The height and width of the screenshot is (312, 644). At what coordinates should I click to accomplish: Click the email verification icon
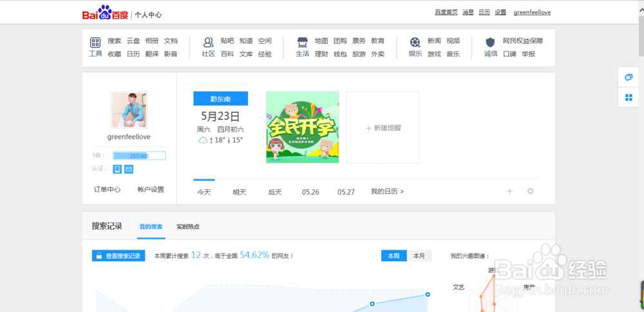point(129,169)
